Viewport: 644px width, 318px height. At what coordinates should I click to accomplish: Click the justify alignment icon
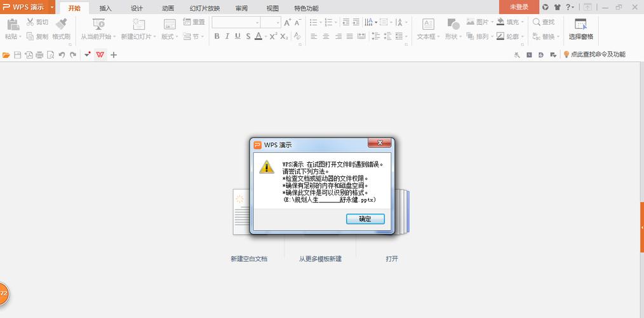(x=349, y=36)
